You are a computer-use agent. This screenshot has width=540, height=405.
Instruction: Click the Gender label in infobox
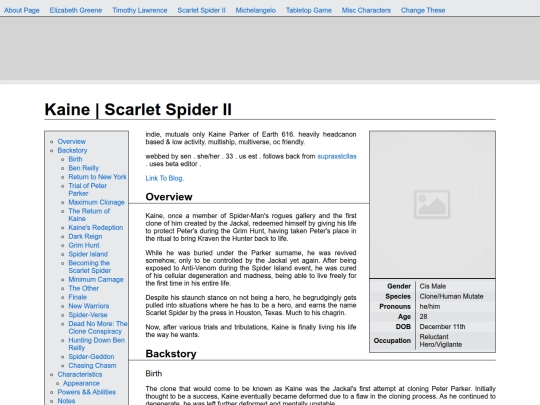[399, 286]
